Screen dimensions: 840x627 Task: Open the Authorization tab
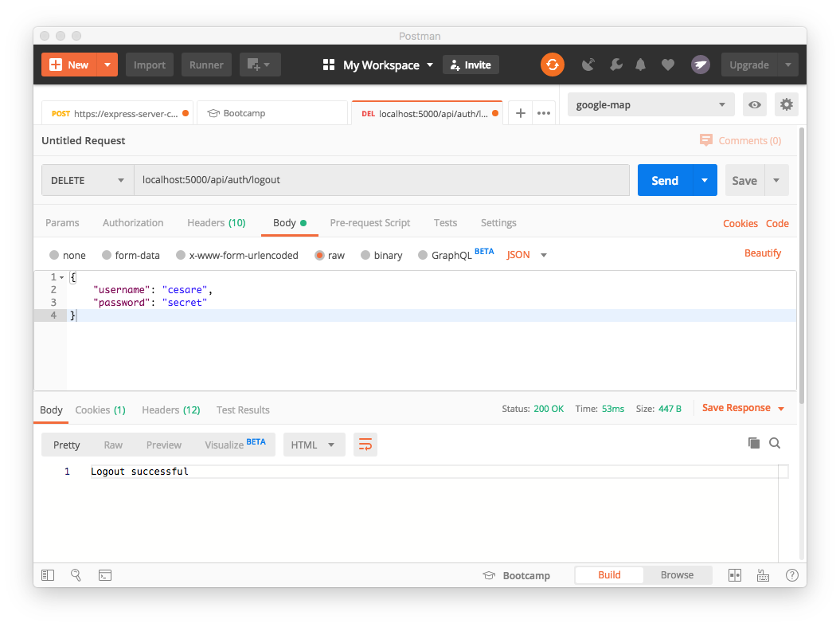click(132, 222)
